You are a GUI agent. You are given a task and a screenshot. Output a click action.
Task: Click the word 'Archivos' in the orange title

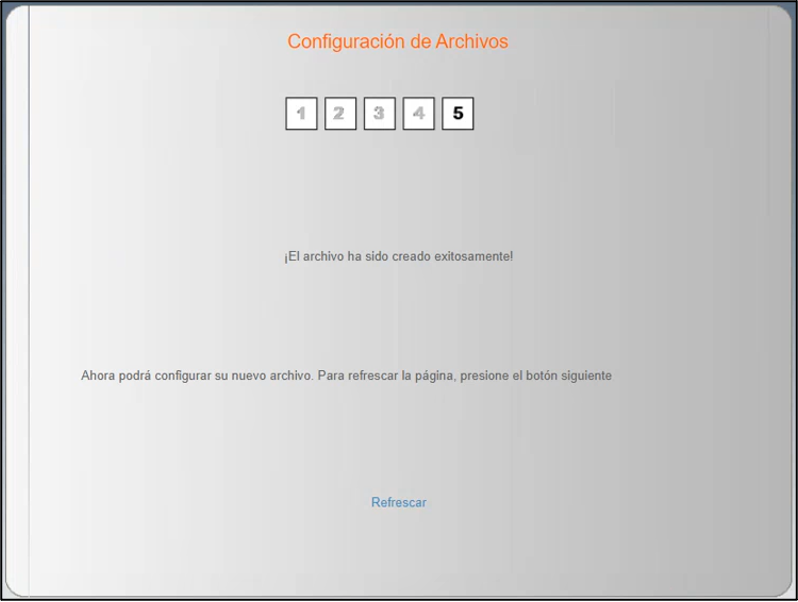472,42
